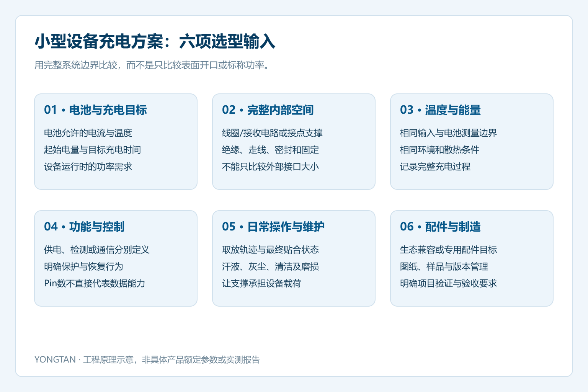The image size is (588, 392).
Task: Click the line 明确项目验证与验收要求
Action: point(449,284)
